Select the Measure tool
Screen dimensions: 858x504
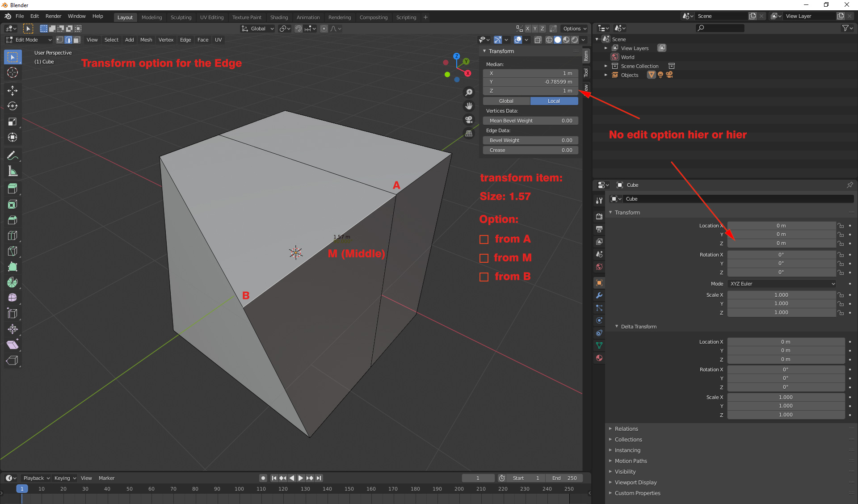pos(13,171)
